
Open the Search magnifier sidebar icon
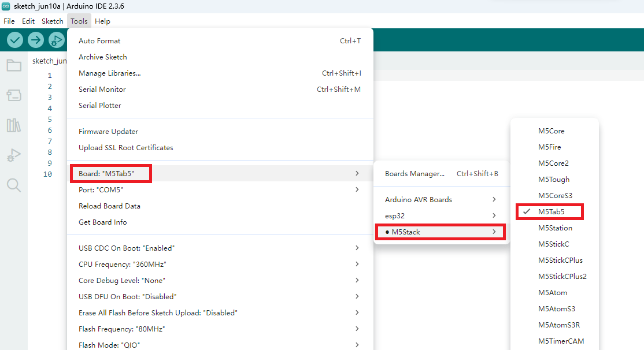pos(14,185)
